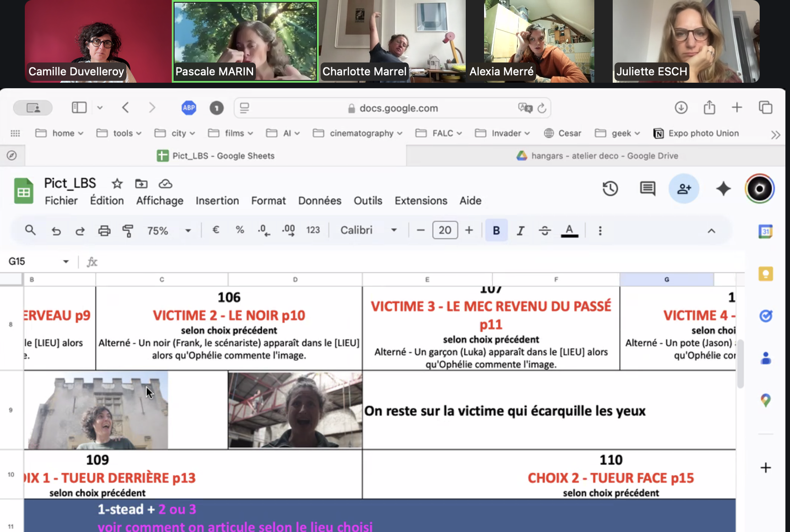This screenshot has width=790, height=532.
Task: Open the Calibri font dropdown
Action: [x=368, y=230]
